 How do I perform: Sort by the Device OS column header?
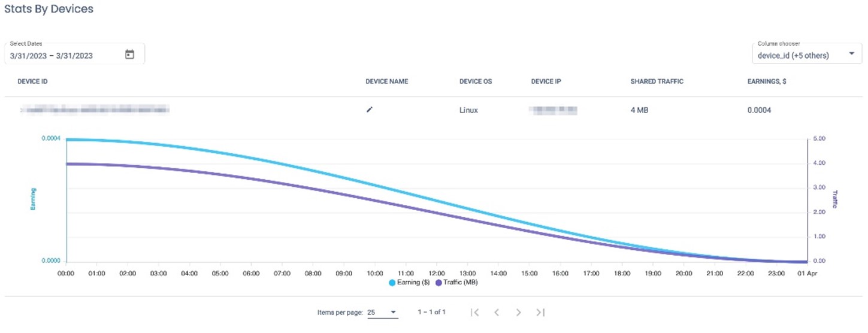[x=475, y=81]
